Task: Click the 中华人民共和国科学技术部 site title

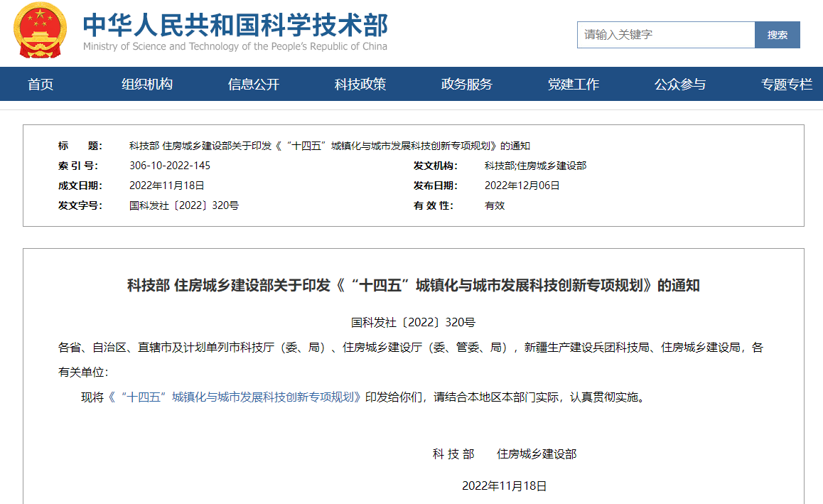Action: click(235, 25)
